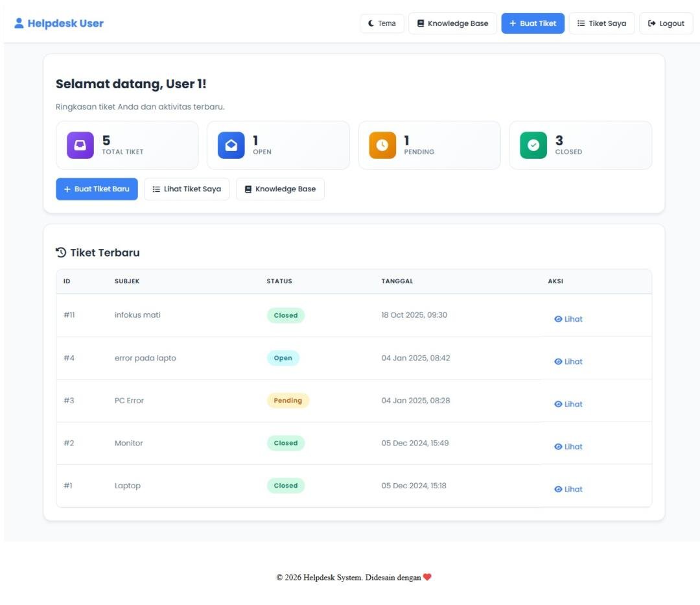Toggle the Tema theme button
Screen dimensions: 700x605
click(382, 23)
